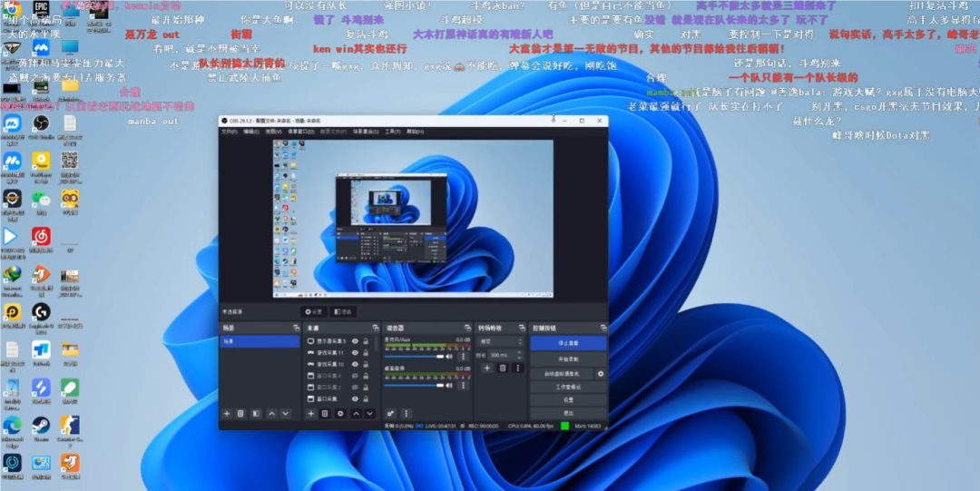Adjust 麦克风/Aux volume slider

(x=414, y=357)
